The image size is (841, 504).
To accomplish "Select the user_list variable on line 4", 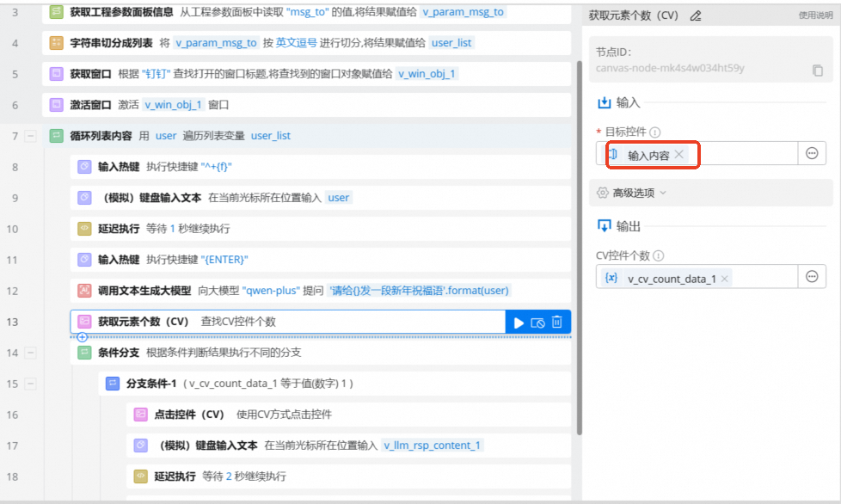I will pyautogui.click(x=451, y=43).
